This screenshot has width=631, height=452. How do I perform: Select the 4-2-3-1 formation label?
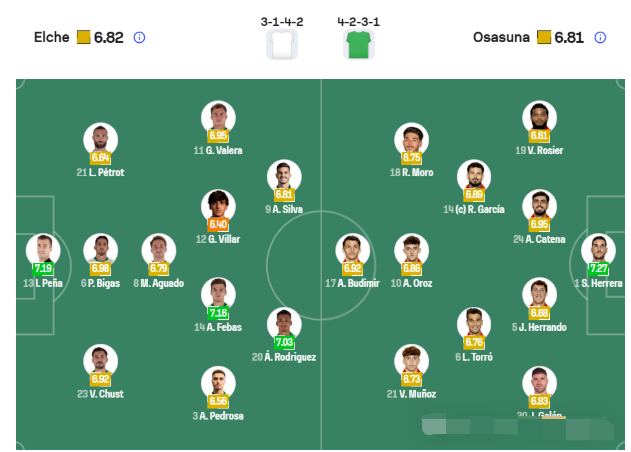358,20
